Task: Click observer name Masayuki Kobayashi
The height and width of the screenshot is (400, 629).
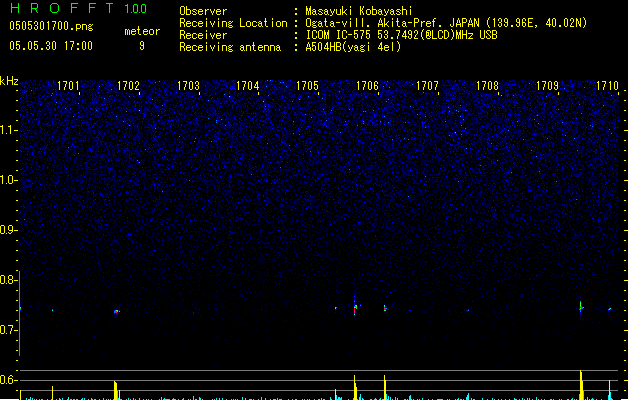Action: [359, 11]
